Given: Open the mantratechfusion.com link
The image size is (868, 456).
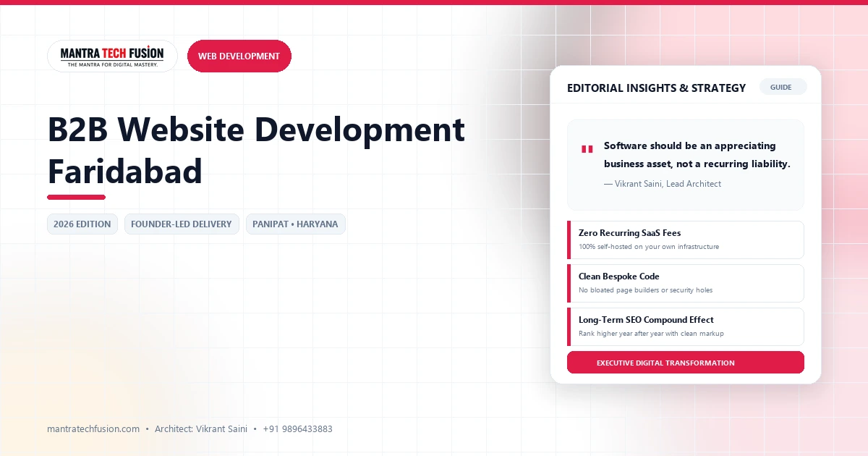Looking at the screenshot, I should coord(93,429).
